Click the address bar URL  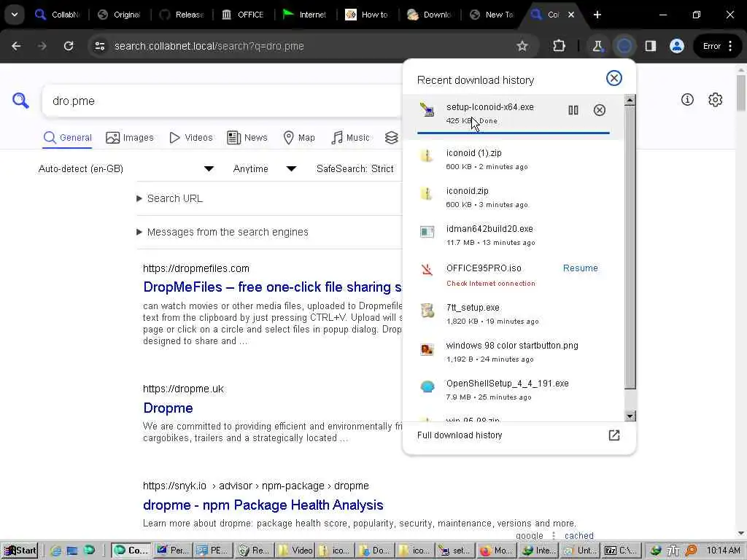(x=209, y=46)
